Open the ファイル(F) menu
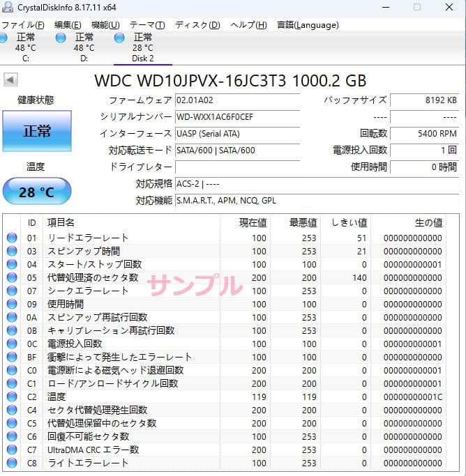This screenshot has height=476, width=466. tap(23, 25)
